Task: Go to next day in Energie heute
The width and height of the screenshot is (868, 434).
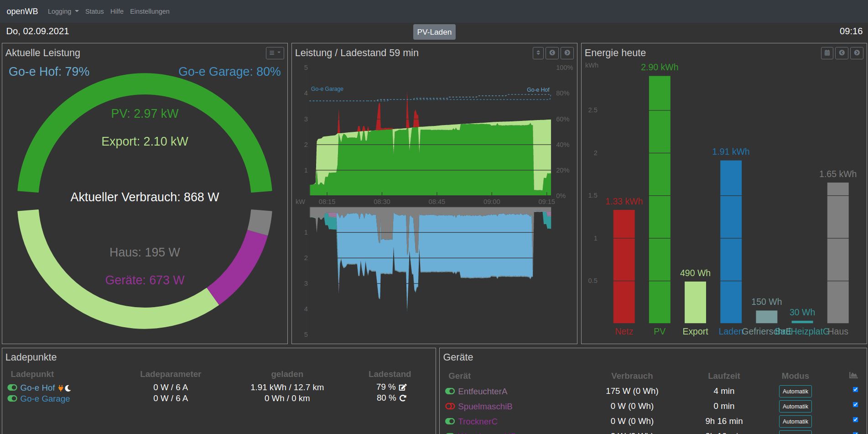Action: coord(857,53)
